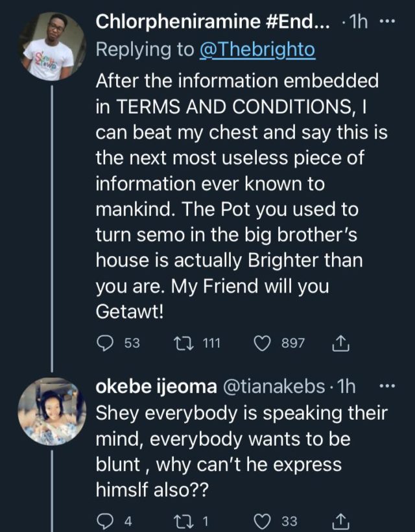
Task: Open the okebe ijeoma display name
Action: (156, 387)
